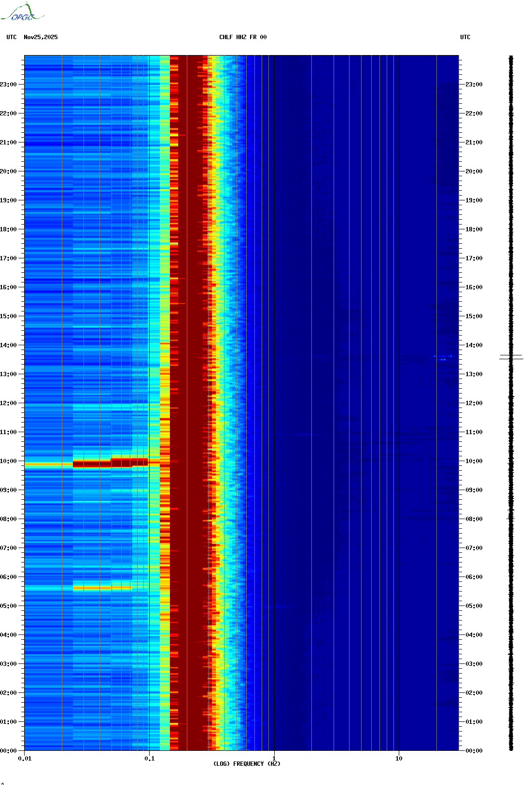This screenshot has height=789, width=532.
Task: Click the UTC label at top right
Action: tap(465, 37)
